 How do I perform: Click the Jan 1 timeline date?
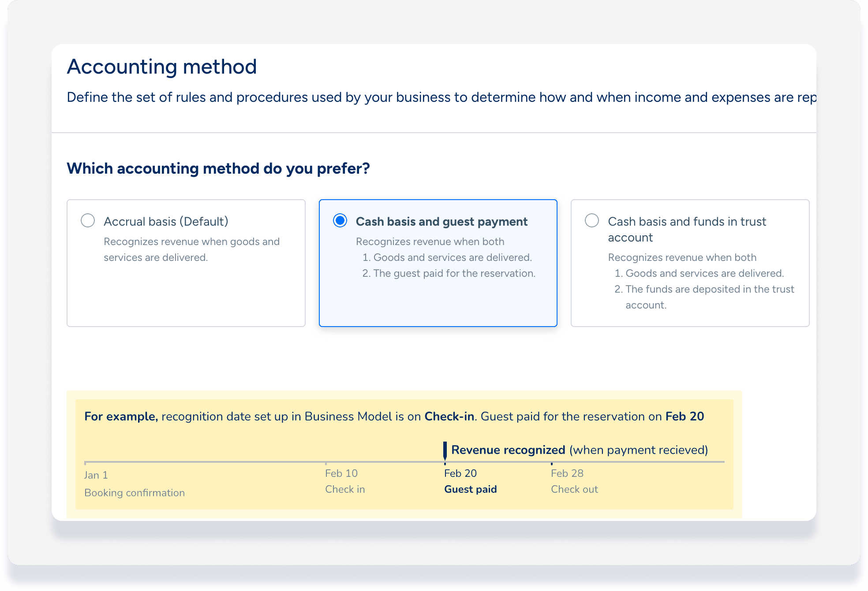pos(96,475)
